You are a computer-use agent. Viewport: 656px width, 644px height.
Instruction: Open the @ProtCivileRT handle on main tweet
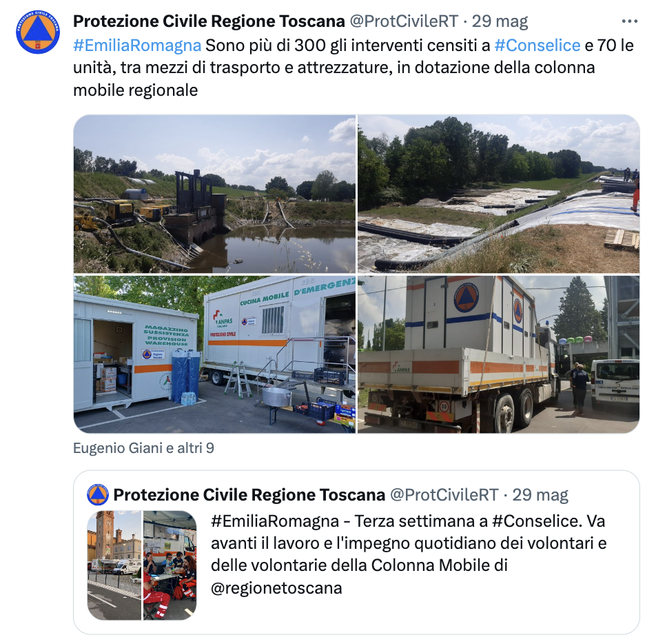click(x=404, y=21)
